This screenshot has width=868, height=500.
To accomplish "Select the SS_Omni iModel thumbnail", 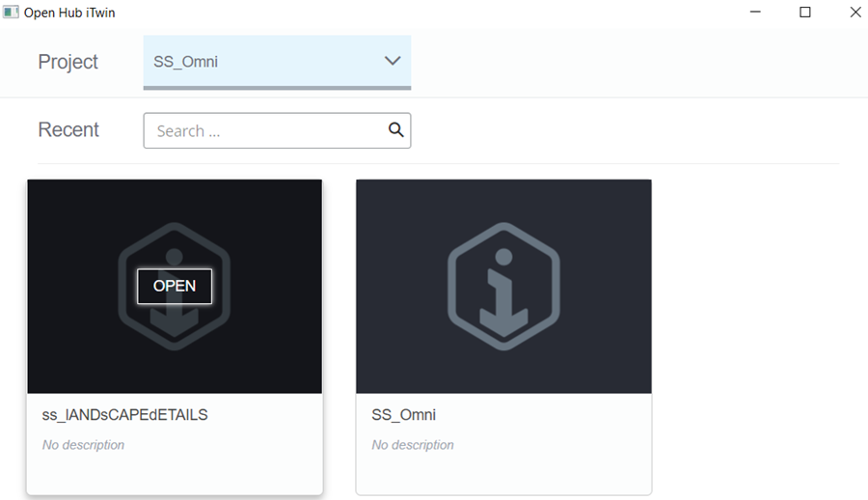I will 503,286.
